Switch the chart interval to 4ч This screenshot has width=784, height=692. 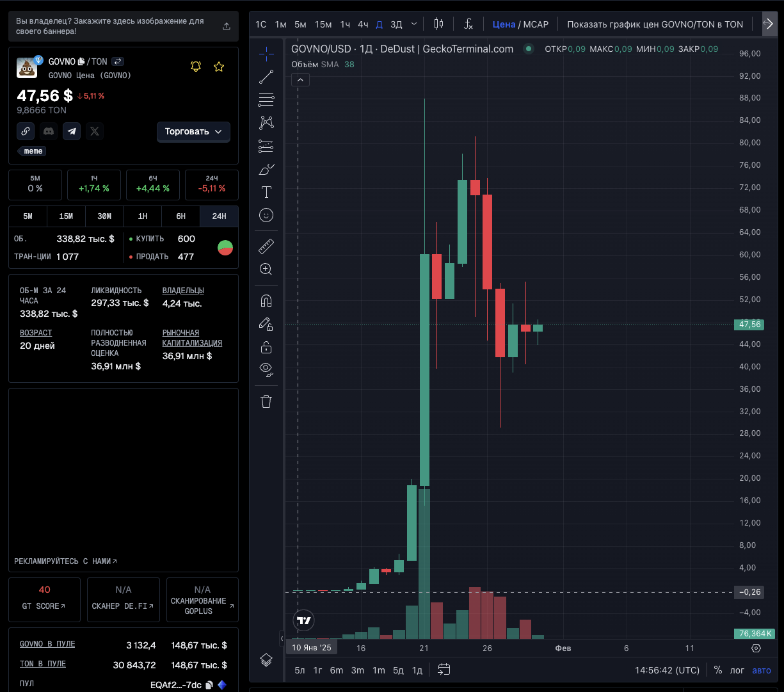[x=363, y=24]
